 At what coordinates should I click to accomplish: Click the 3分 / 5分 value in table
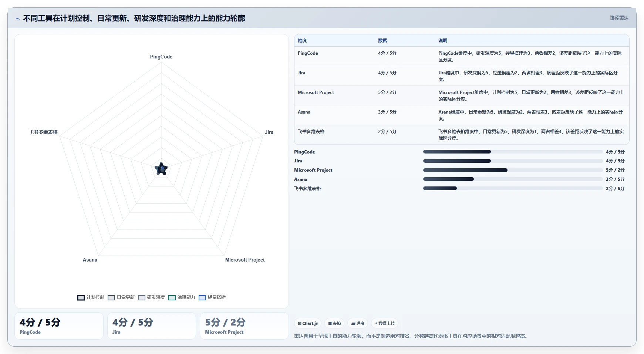click(x=387, y=112)
